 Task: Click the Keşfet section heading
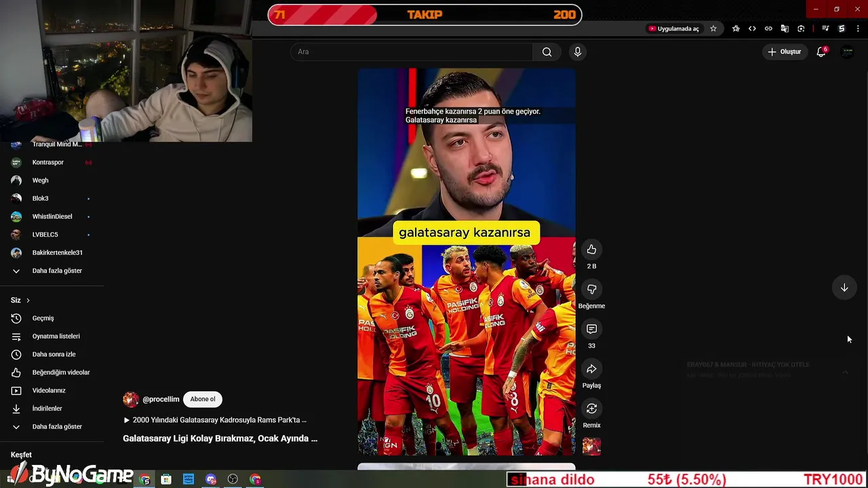coord(21,455)
